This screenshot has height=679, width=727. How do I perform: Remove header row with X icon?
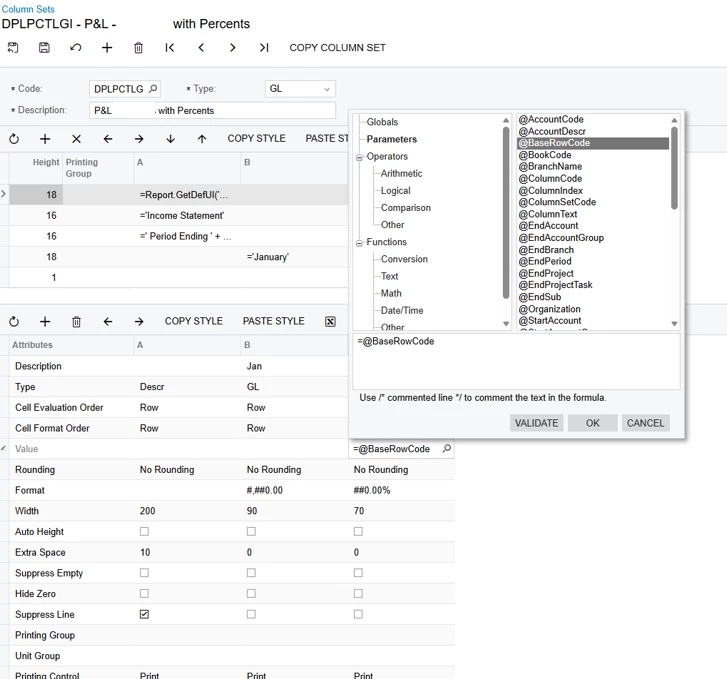pyautogui.click(x=77, y=139)
